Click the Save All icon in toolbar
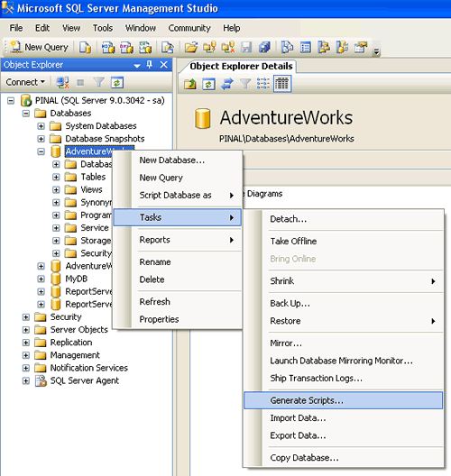This screenshot has width=451, height=476. [264, 48]
